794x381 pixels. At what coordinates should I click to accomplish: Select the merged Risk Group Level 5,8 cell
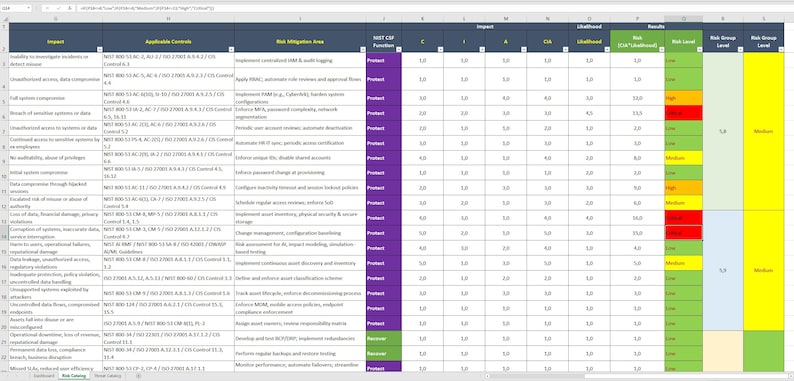tap(723, 131)
